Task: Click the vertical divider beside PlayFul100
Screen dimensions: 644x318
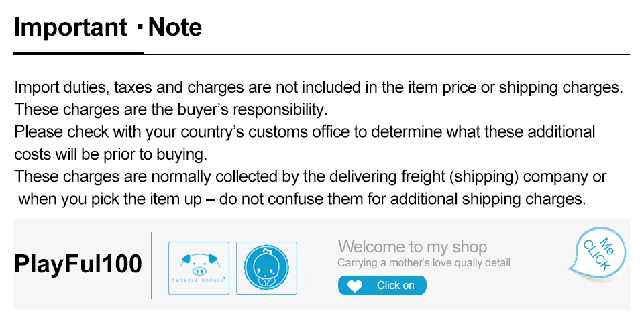Action: 151,265
